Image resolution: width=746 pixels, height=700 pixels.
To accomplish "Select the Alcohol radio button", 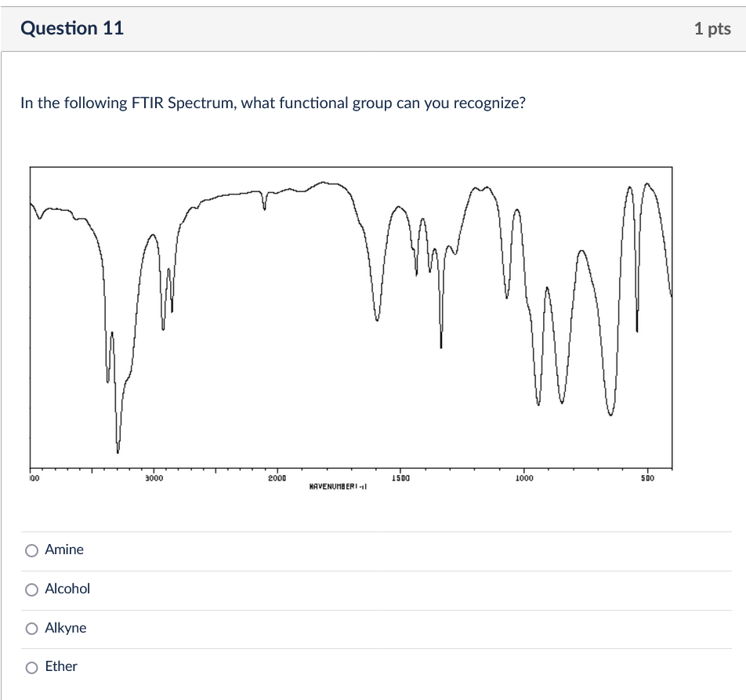I will 32,589.
